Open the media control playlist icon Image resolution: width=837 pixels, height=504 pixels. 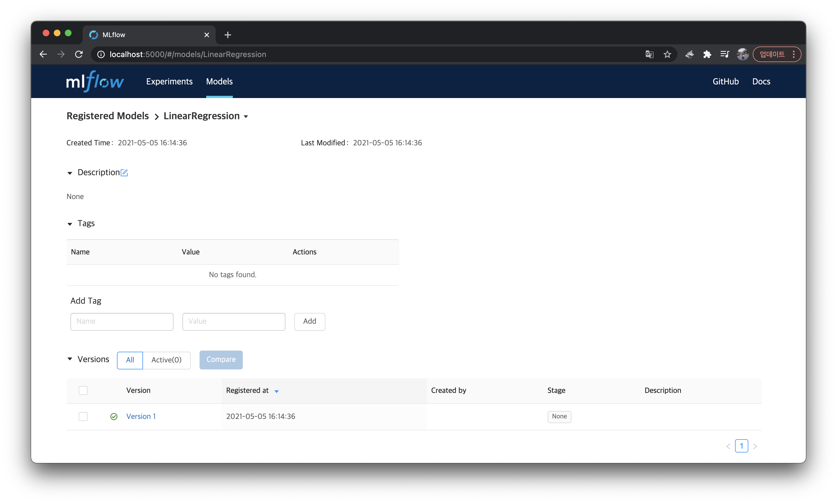tap(724, 54)
